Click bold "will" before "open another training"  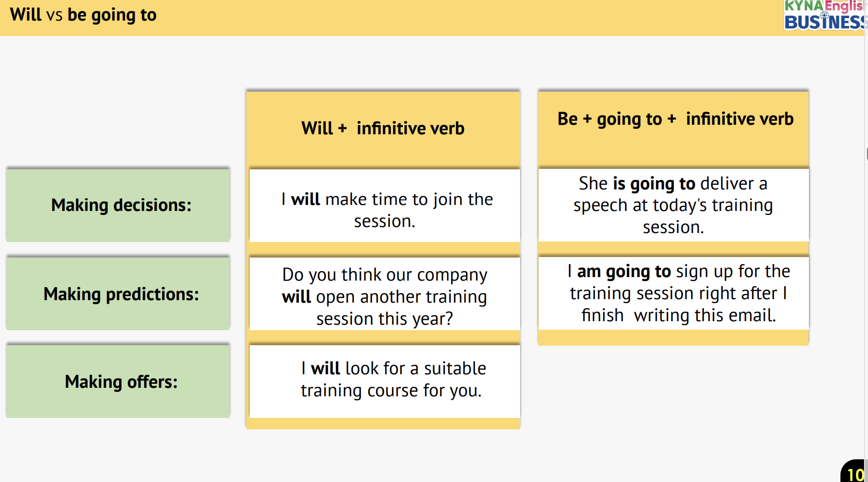(296, 297)
